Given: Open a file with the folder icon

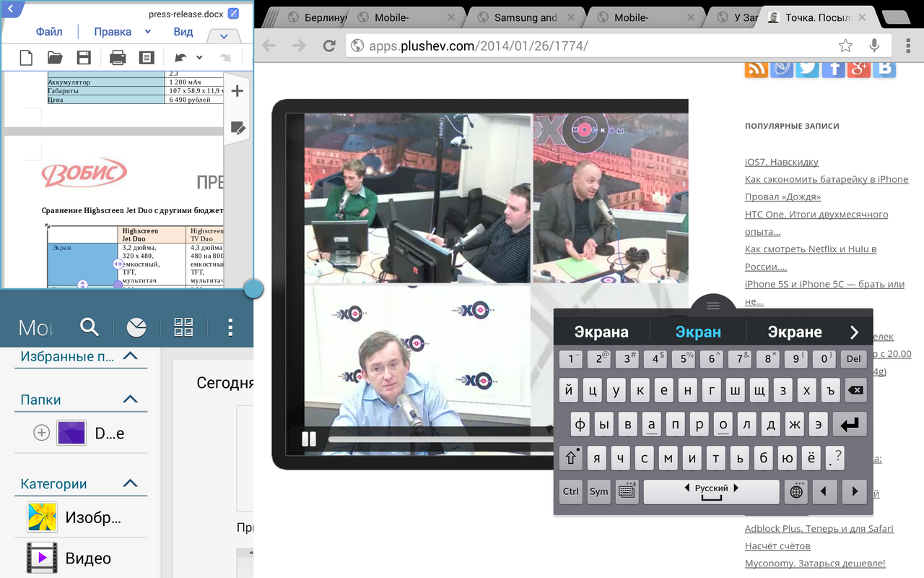Looking at the screenshot, I should point(55,58).
